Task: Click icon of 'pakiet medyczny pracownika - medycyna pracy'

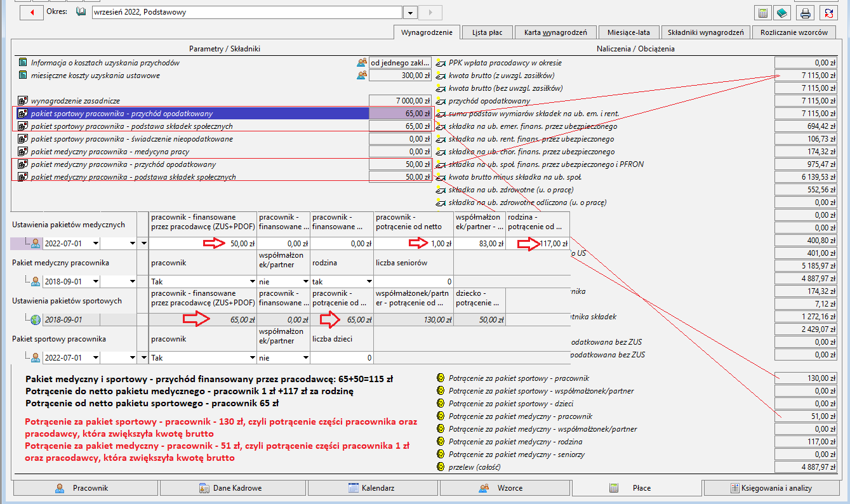Action: [23, 152]
